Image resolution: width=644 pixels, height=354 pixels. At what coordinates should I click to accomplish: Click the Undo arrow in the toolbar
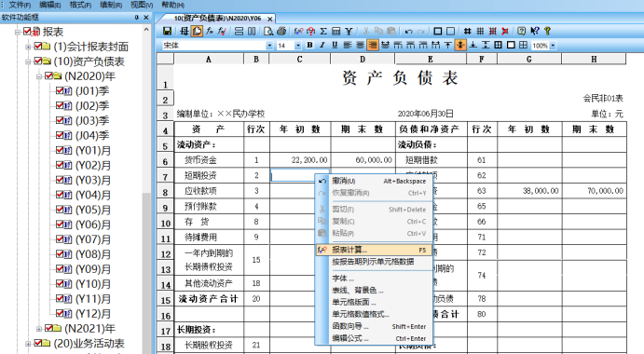pyautogui.click(x=408, y=32)
